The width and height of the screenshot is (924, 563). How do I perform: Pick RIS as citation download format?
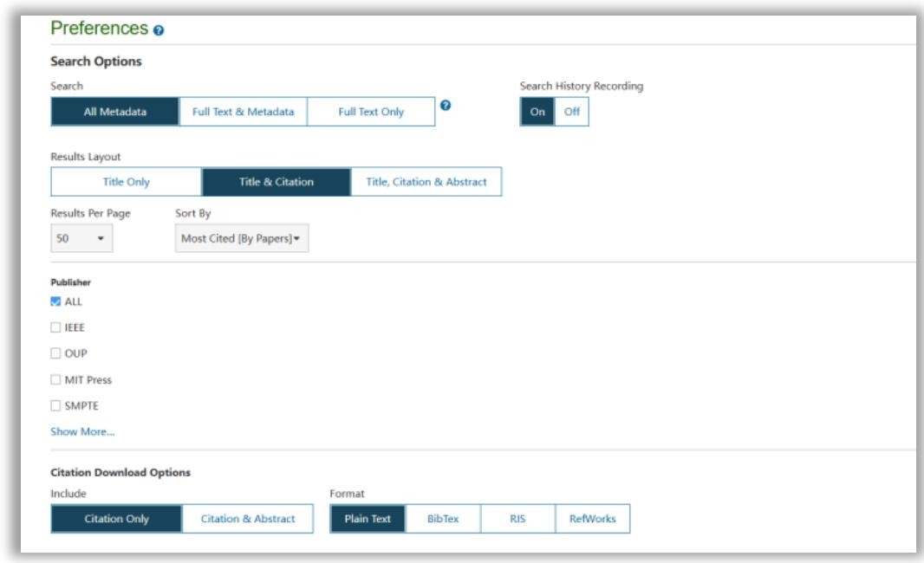click(x=517, y=519)
